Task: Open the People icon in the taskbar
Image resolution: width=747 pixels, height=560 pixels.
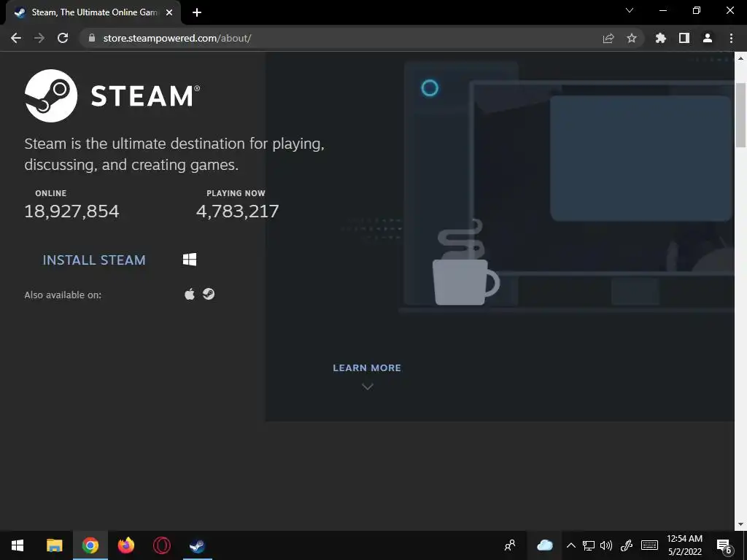Action: point(510,545)
